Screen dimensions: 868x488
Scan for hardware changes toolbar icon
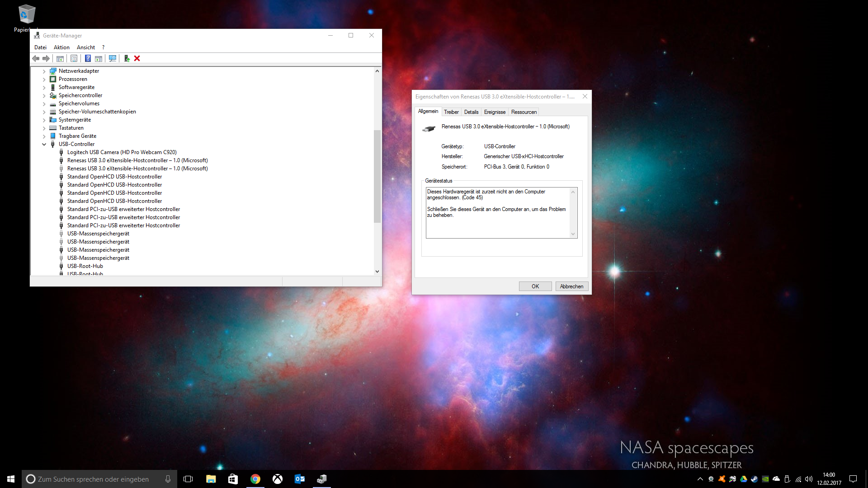click(x=113, y=58)
